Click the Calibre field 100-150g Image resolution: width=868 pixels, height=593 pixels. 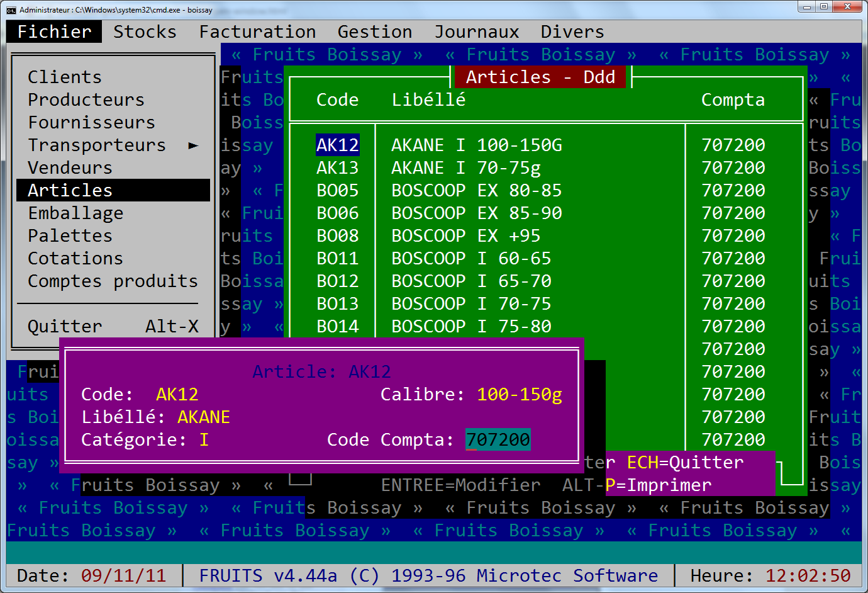click(520, 394)
